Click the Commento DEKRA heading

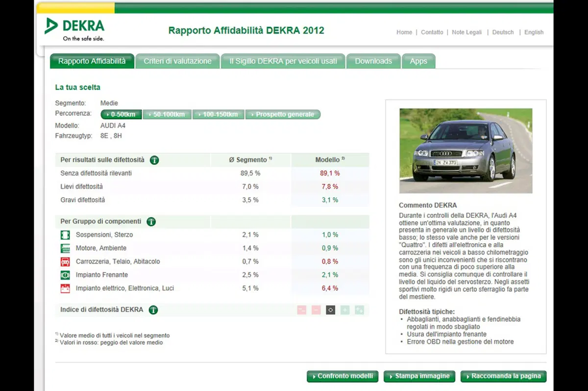428,206
